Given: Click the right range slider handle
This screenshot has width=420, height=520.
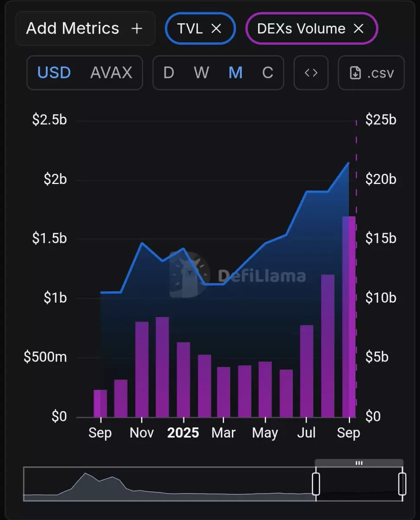Looking at the screenshot, I should pos(402,484).
